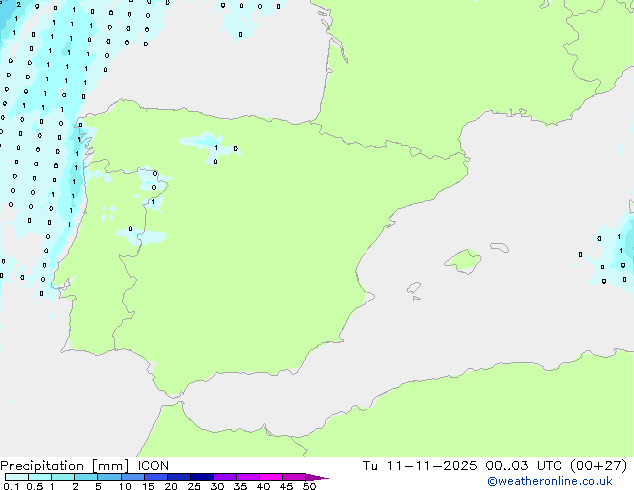Click the "0.1" legend scale label
This screenshot has height=490, width=634.
(11, 486)
